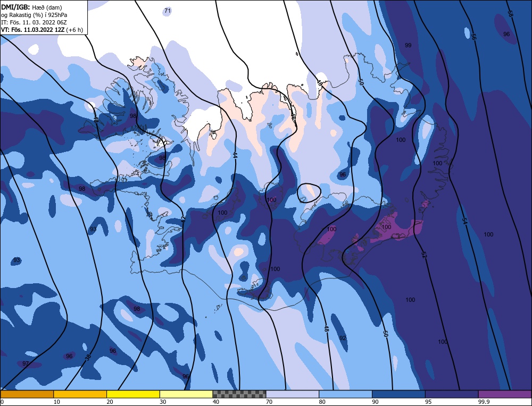The height and width of the screenshot is (406, 532).
Task: Click the 'DMI/IGB: Hæð (dam)' title line
Action: coord(31,7)
